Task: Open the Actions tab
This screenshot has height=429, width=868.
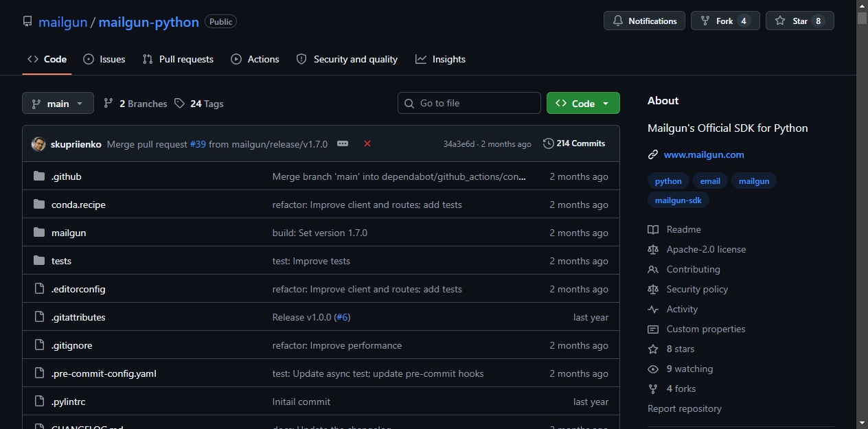Action: point(255,59)
